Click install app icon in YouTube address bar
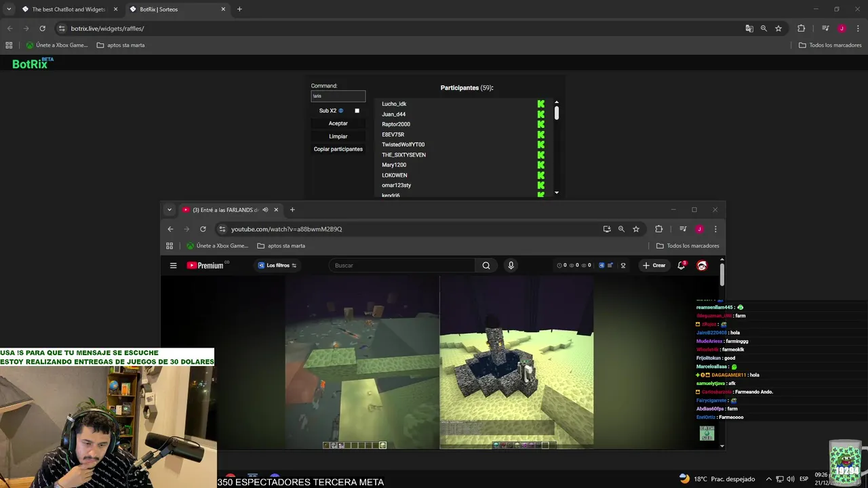This screenshot has height=488, width=868. point(607,229)
